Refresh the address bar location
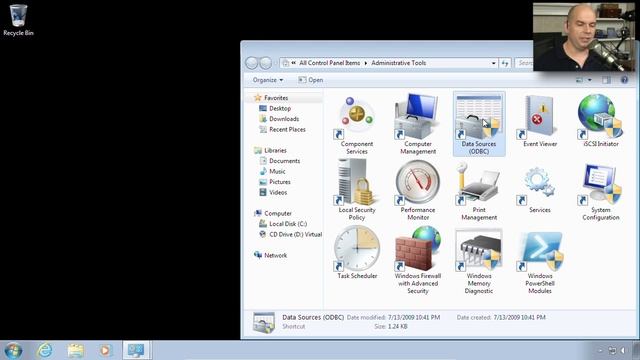This screenshot has height=360, width=640. [x=505, y=63]
